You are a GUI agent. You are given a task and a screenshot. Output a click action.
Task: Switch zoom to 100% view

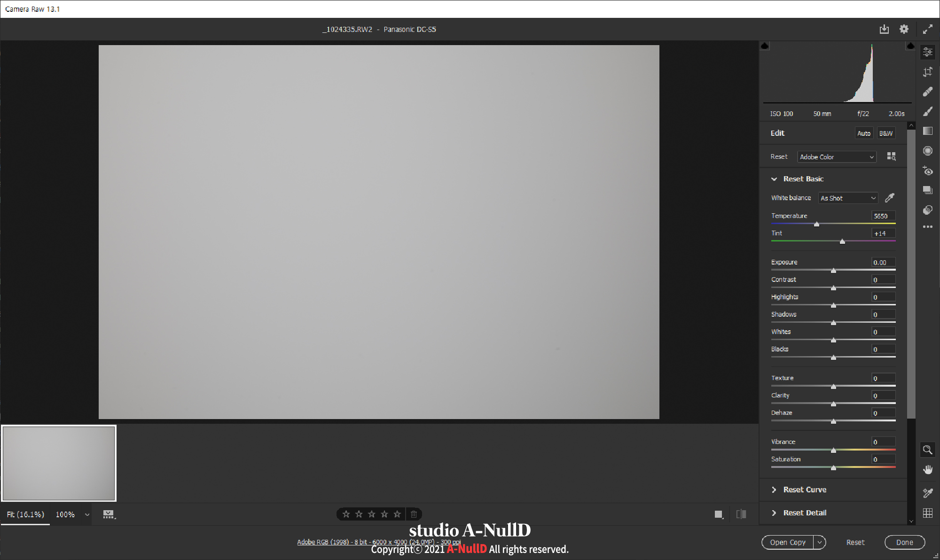point(65,514)
